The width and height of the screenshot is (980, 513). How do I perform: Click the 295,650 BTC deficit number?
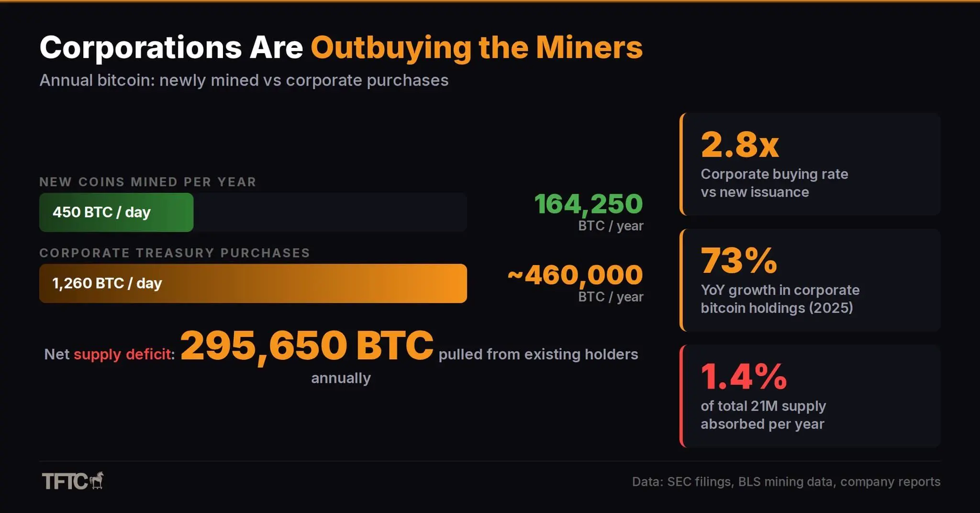pos(306,346)
